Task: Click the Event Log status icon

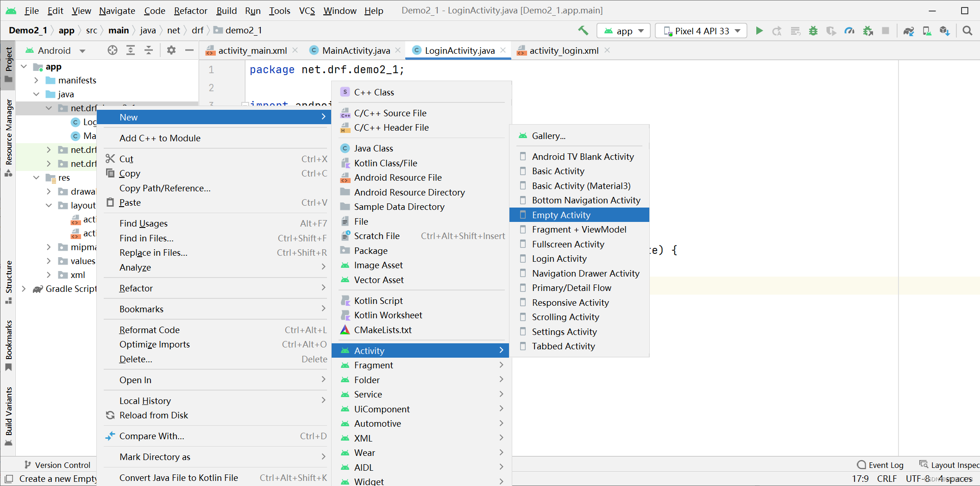Action: 880,465
